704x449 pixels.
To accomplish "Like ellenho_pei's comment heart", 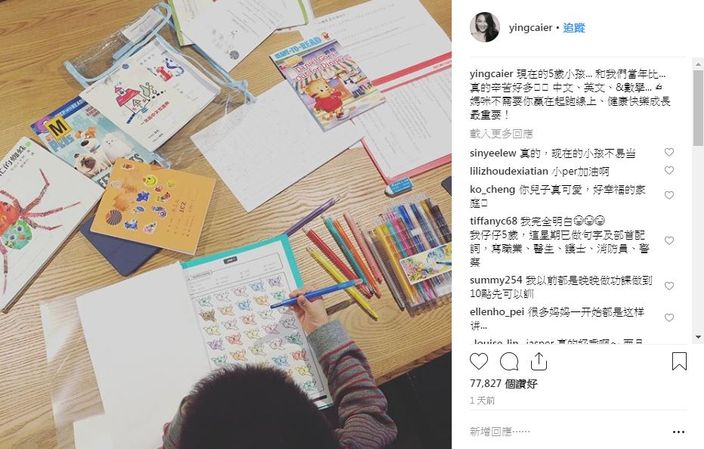I will [x=669, y=317].
